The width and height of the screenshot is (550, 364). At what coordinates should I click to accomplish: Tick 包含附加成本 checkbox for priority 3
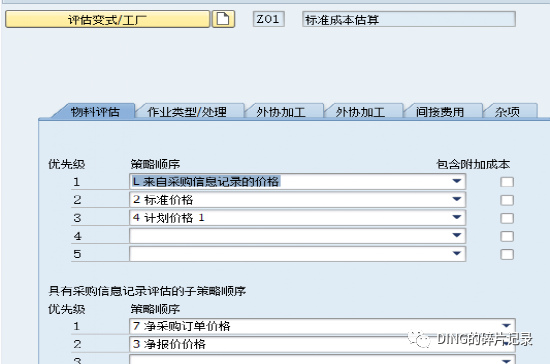(507, 218)
